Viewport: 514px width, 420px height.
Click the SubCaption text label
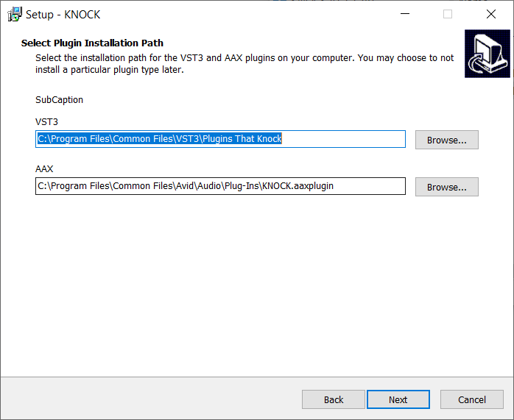pyautogui.click(x=59, y=99)
